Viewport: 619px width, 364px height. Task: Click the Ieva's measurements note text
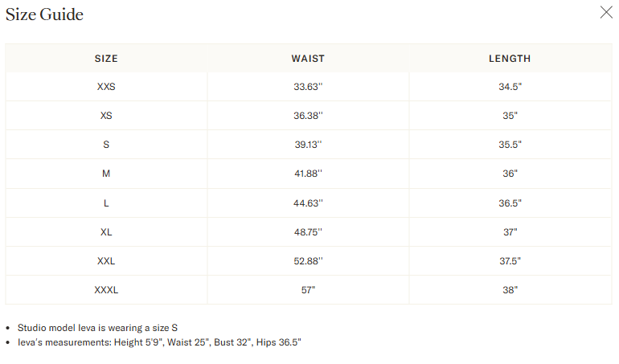[x=159, y=342]
